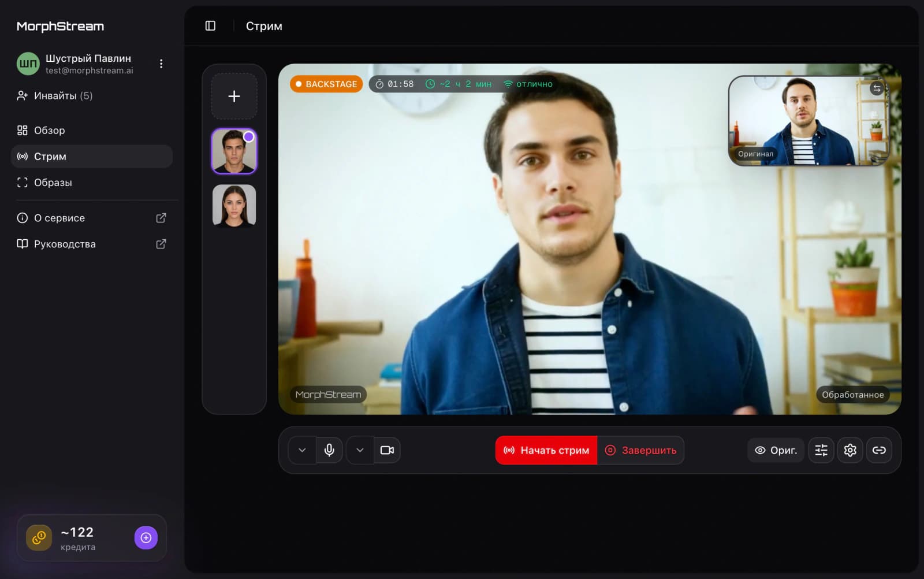
Task: Click the link icon button
Action: (879, 450)
